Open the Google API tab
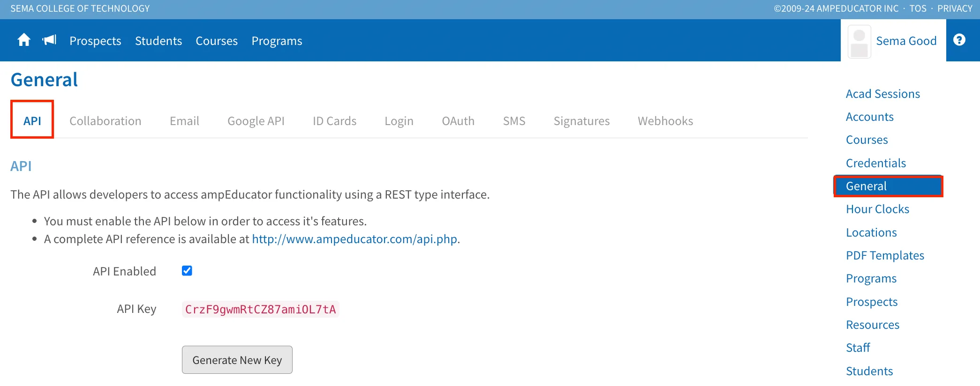Screen dimensions: 980x386 point(256,121)
